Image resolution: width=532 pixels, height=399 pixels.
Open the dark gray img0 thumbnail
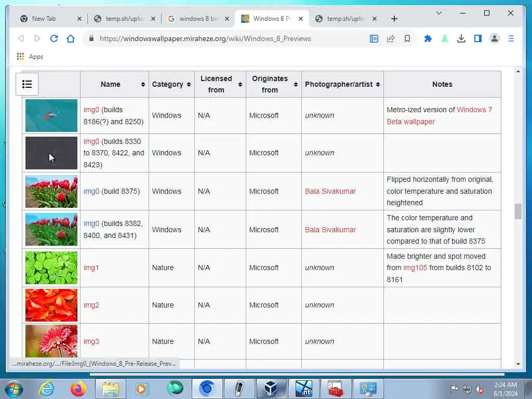[51, 153]
